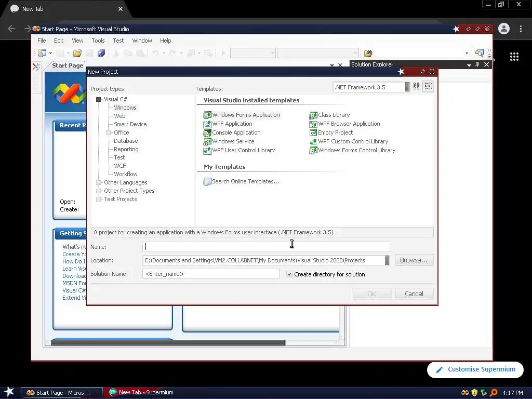Click the Save All toolbar icon
Viewport: 532px width, 399px height.
click(101, 53)
